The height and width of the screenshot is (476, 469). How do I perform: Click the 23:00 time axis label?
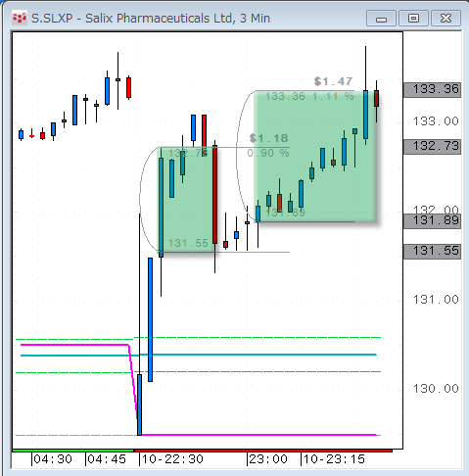point(268,459)
